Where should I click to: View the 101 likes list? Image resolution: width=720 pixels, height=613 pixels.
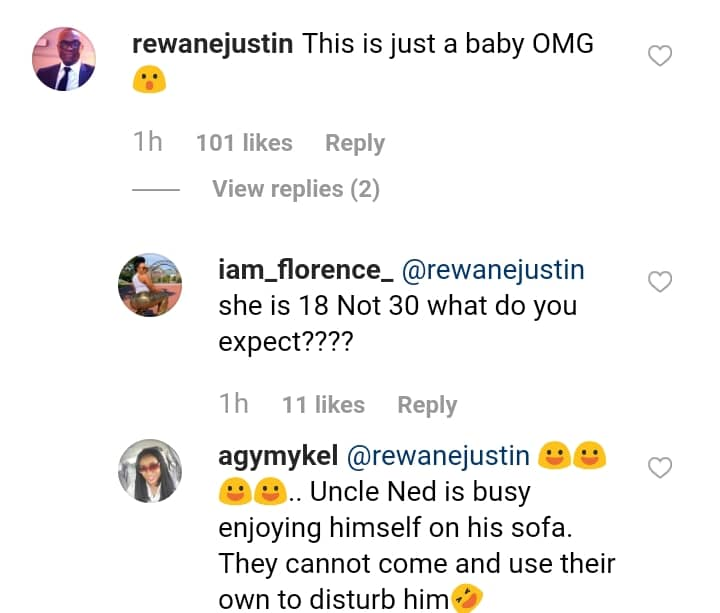tap(244, 143)
